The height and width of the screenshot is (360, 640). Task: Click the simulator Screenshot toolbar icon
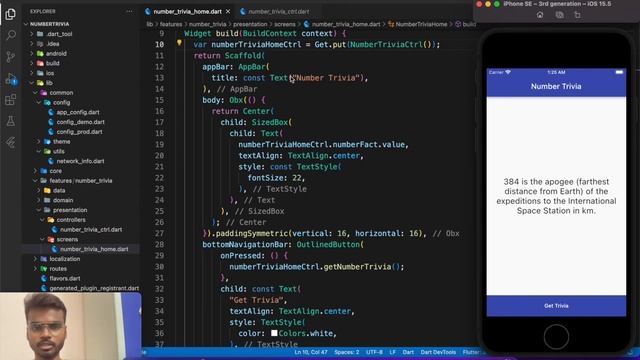(x=559, y=15)
